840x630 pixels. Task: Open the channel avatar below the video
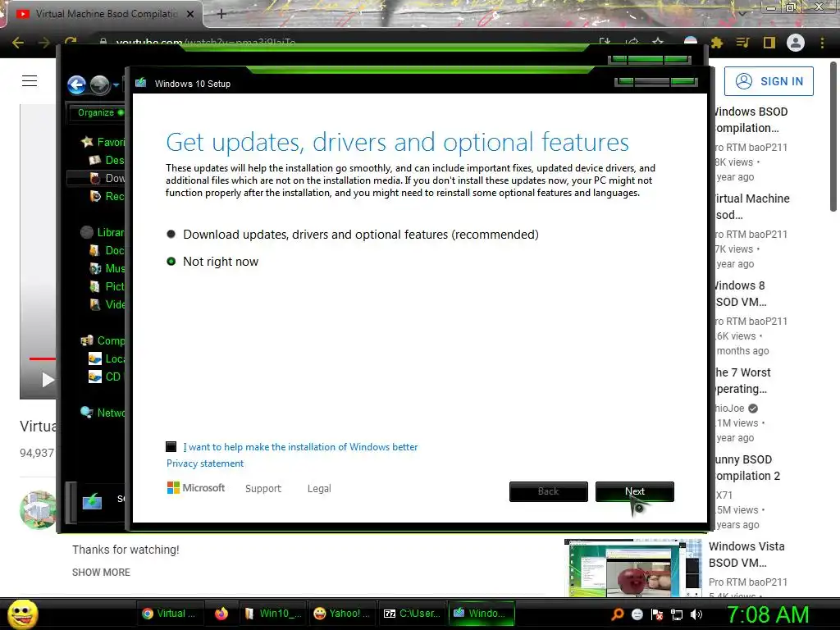point(38,509)
